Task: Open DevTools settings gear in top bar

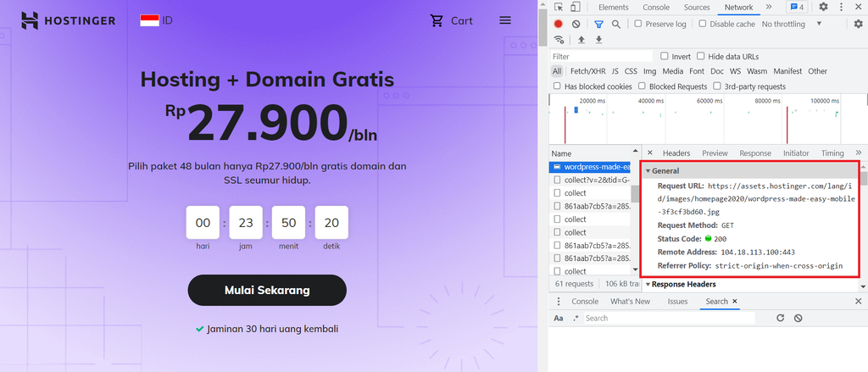Action: (x=823, y=7)
